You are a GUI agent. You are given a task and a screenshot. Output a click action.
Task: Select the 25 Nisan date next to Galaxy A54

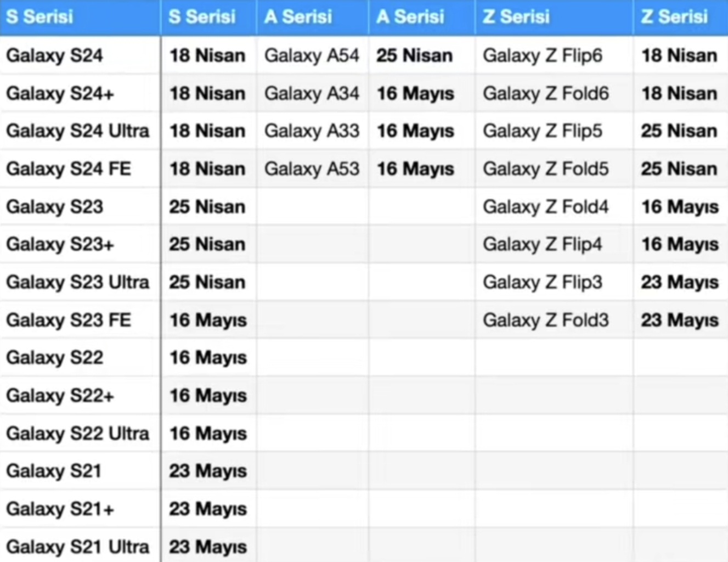414,55
